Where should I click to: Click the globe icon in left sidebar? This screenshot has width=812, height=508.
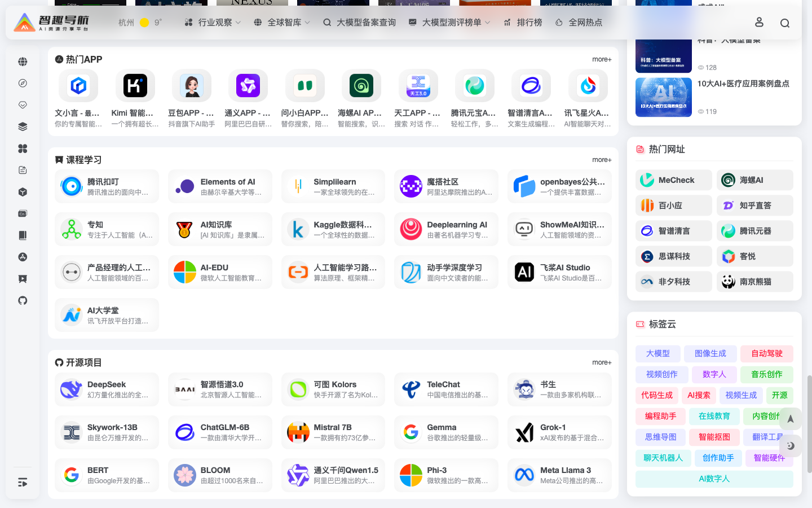click(x=23, y=62)
